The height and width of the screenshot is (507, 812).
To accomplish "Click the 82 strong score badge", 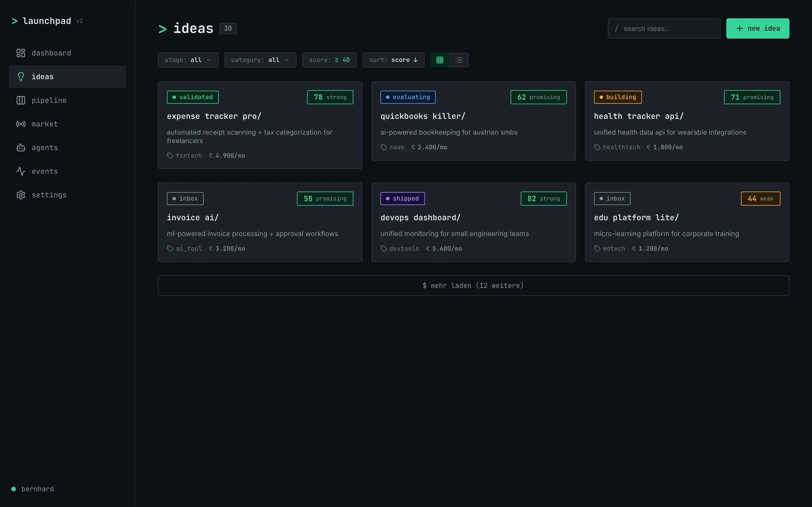I will click(543, 199).
